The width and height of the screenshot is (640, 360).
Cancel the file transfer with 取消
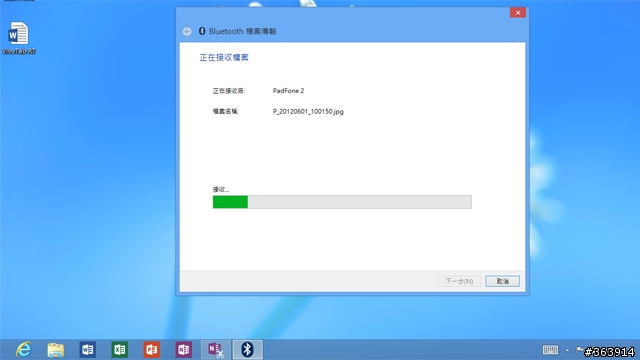pyautogui.click(x=502, y=281)
